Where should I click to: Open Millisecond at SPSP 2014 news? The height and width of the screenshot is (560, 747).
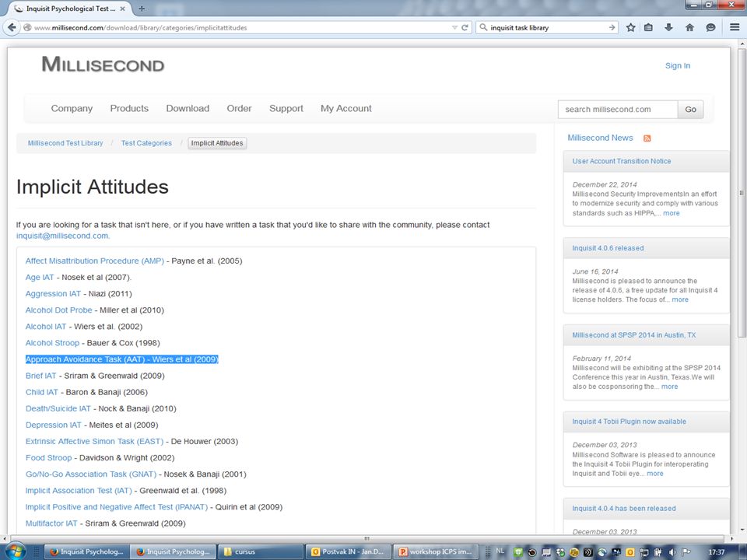[633, 335]
